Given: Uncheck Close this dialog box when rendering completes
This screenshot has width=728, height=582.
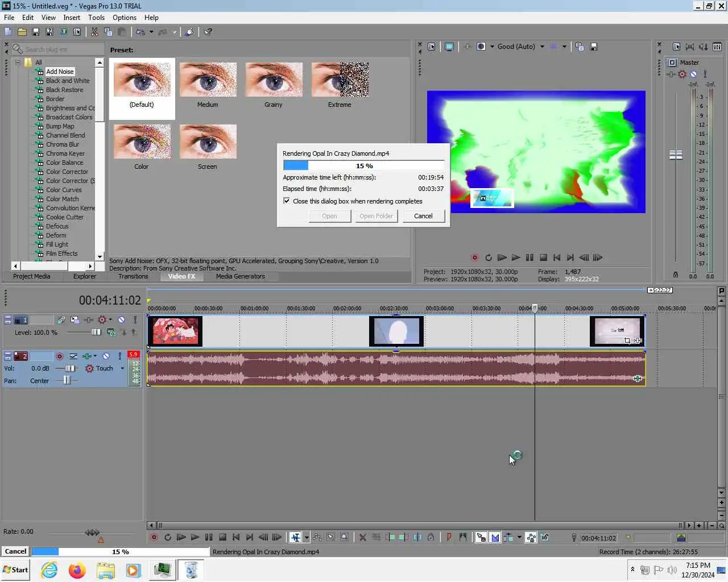Looking at the screenshot, I should pos(287,201).
